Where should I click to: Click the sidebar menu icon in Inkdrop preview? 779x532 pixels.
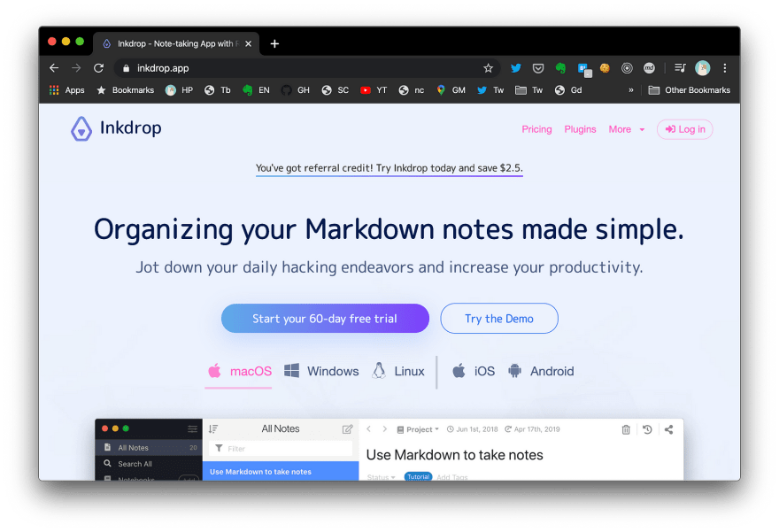192,428
